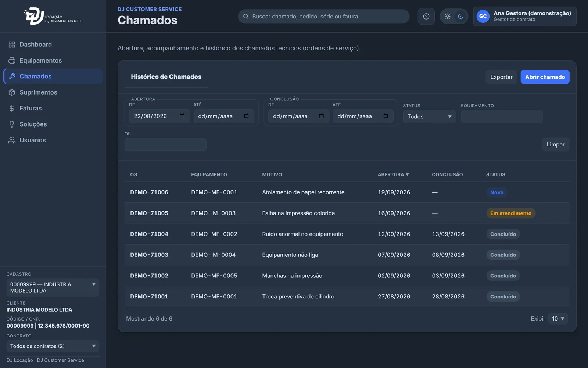This screenshot has height=368, width=588.
Task: Open the Ana Gestora profile menu
Action: click(525, 16)
